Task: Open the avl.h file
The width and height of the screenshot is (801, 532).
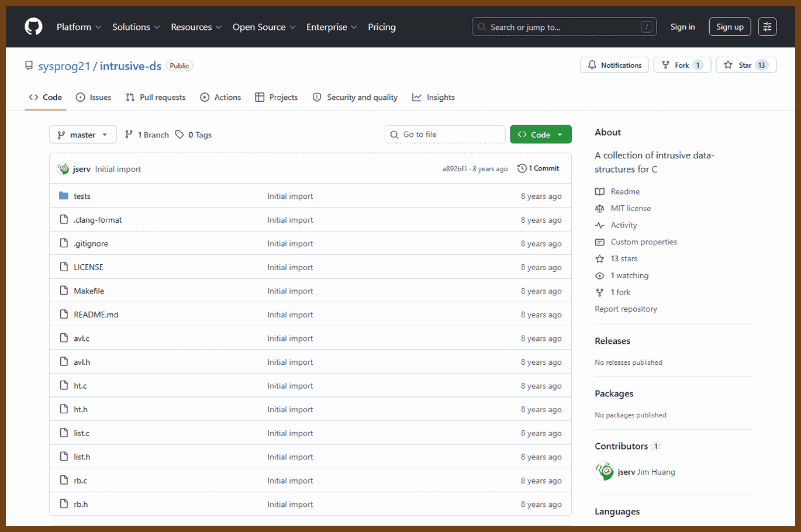Action: [82, 362]
